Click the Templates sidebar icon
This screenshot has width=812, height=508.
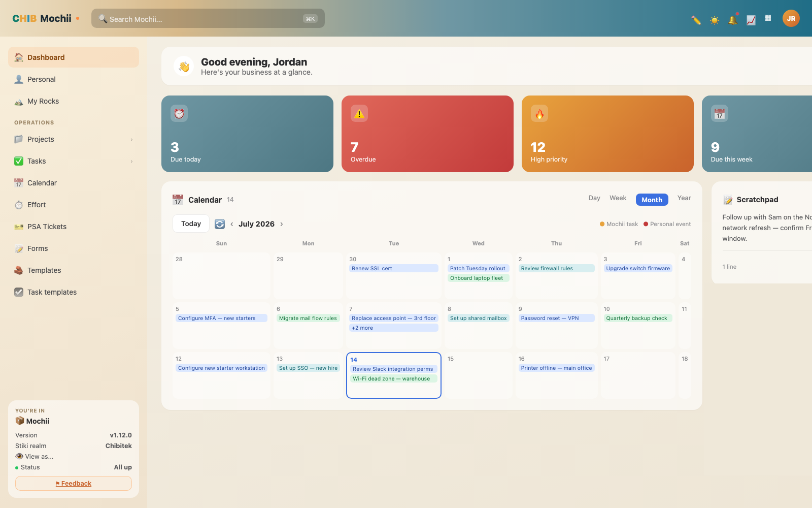19,270
